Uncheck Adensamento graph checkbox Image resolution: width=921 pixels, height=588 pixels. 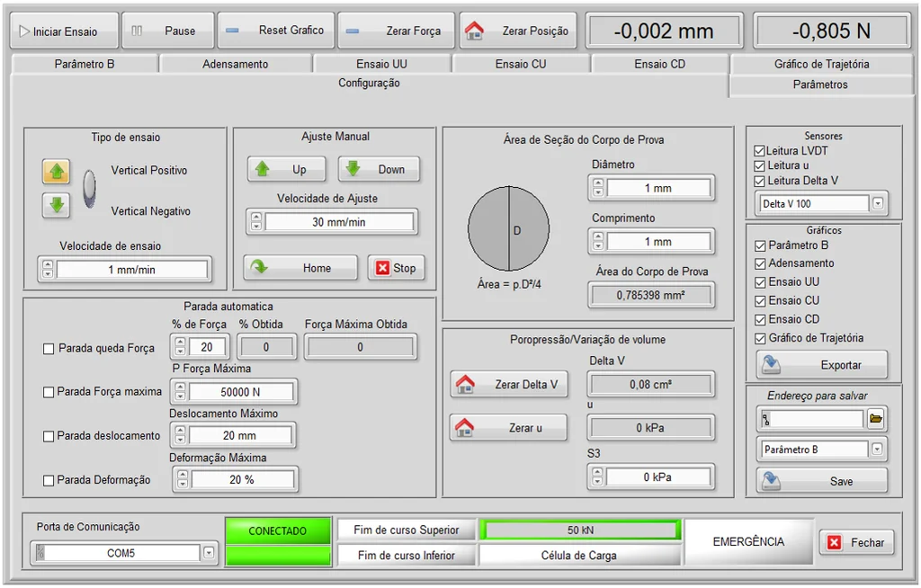click(760, 263)
